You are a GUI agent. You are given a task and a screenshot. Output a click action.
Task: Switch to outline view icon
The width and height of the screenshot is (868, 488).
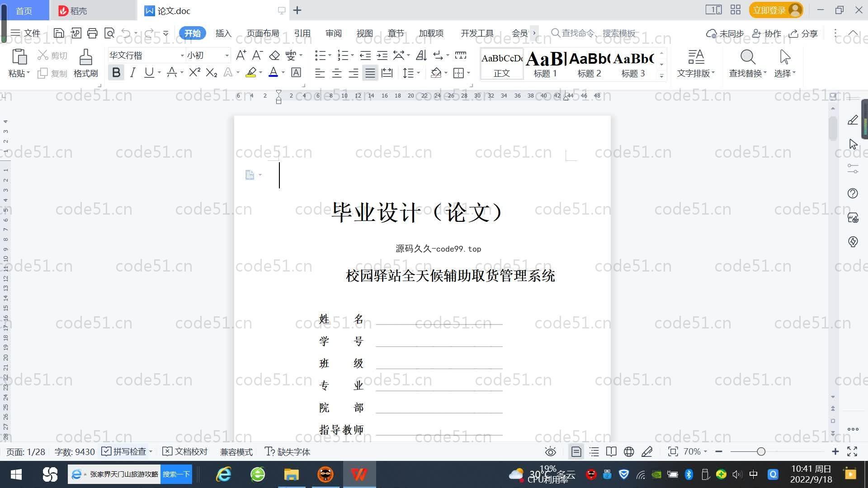pos(594,451)
